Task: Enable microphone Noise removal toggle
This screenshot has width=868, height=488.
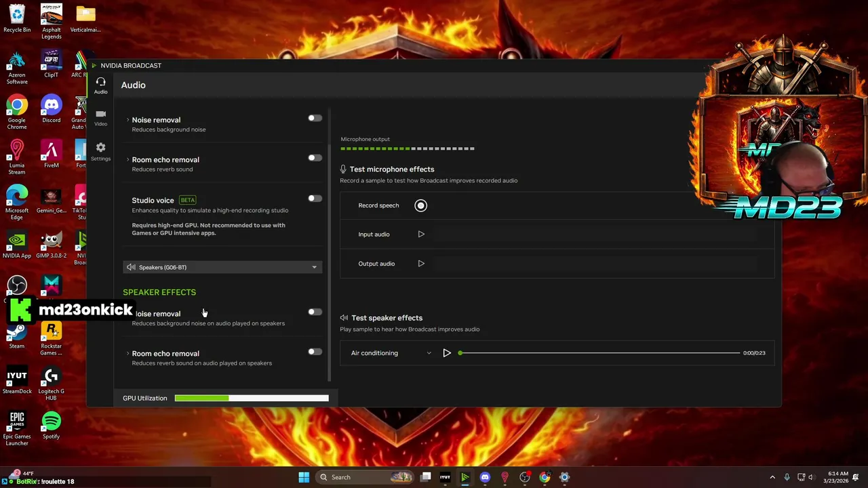Action: pos(315,118)
